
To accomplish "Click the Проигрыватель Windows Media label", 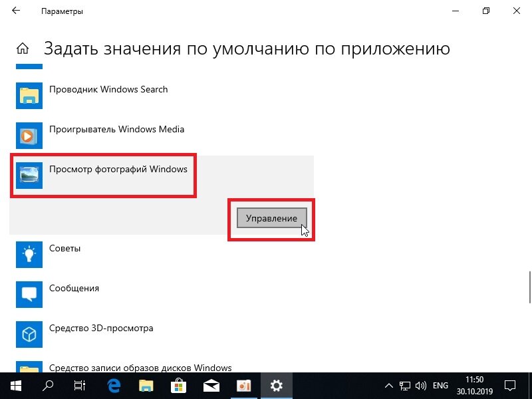I will (117, 130).
